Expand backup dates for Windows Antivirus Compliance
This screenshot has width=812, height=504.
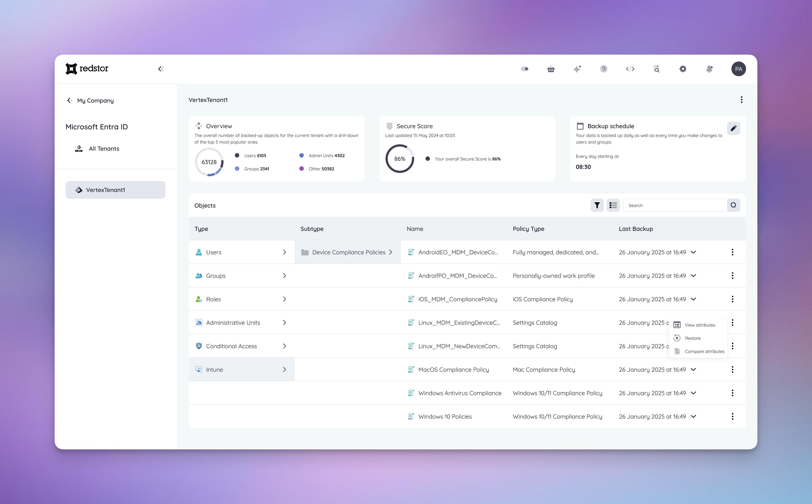[693, 393]
